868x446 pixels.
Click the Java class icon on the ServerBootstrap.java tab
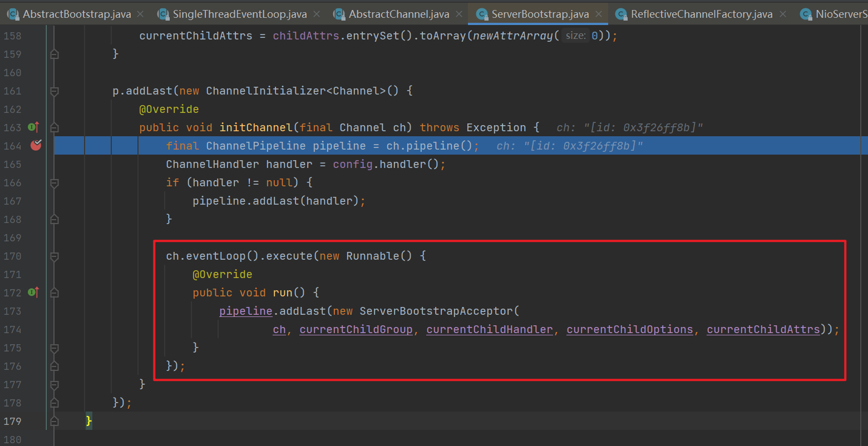pos(482,14)
